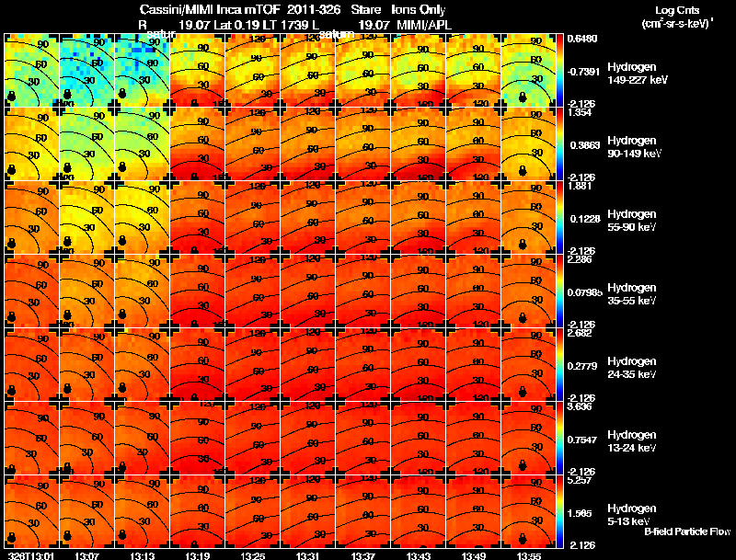Click the '0.1228' color scale value

585,219
